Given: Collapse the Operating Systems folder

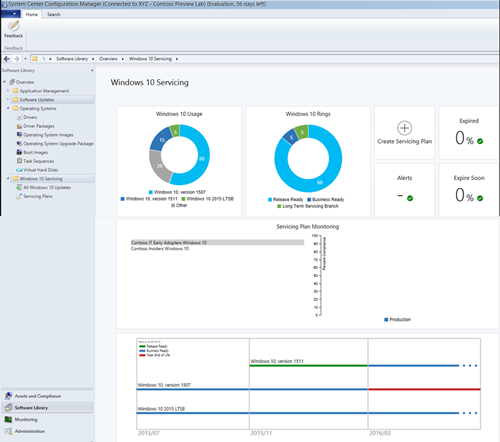Looking at the screenshot, I should tap(8, 108).
